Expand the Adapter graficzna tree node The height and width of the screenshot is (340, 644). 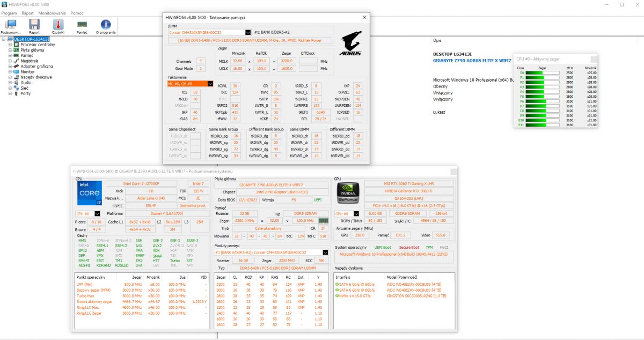(x=10, y=66)
